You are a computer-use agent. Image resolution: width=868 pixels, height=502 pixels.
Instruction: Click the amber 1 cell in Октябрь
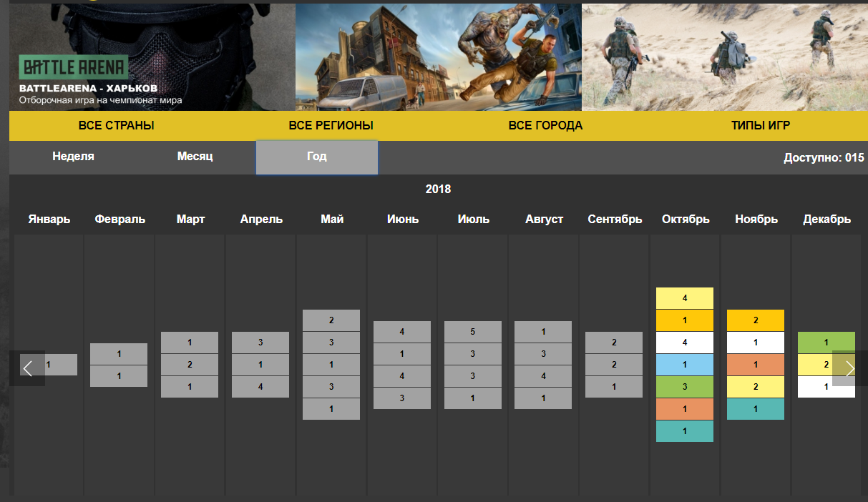[685, 320]
